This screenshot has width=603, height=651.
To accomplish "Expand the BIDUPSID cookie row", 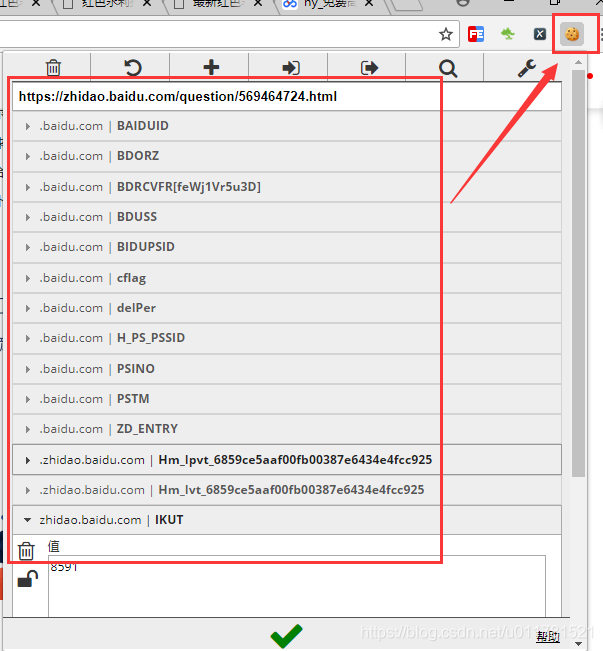I will point(287,247).
